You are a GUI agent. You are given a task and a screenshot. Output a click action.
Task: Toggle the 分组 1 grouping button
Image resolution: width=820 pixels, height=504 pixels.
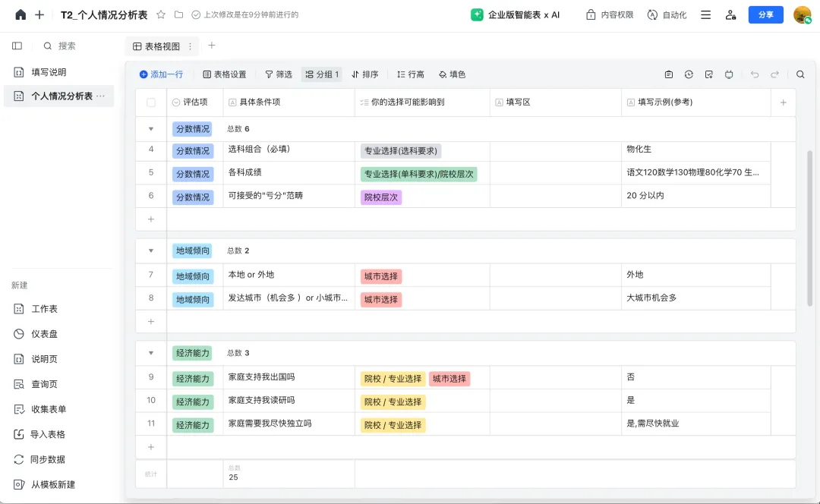pyautogui.click(x=322, y=74)
